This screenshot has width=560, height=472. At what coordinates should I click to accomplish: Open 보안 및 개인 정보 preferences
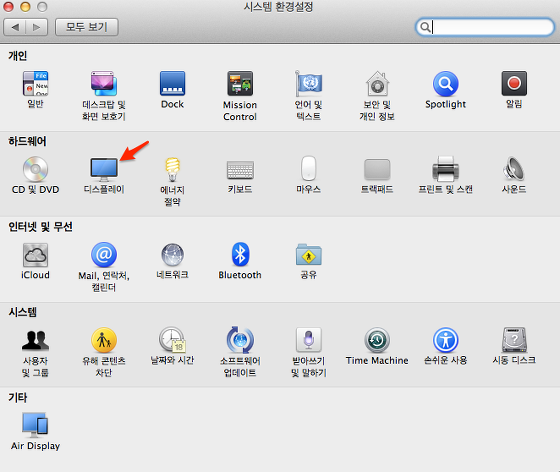377,84
